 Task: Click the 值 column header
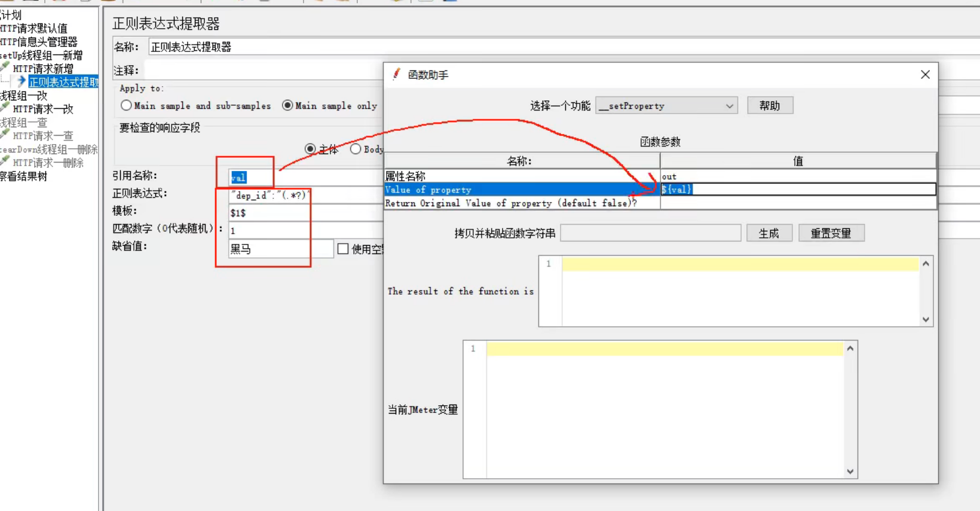point(798,161)
